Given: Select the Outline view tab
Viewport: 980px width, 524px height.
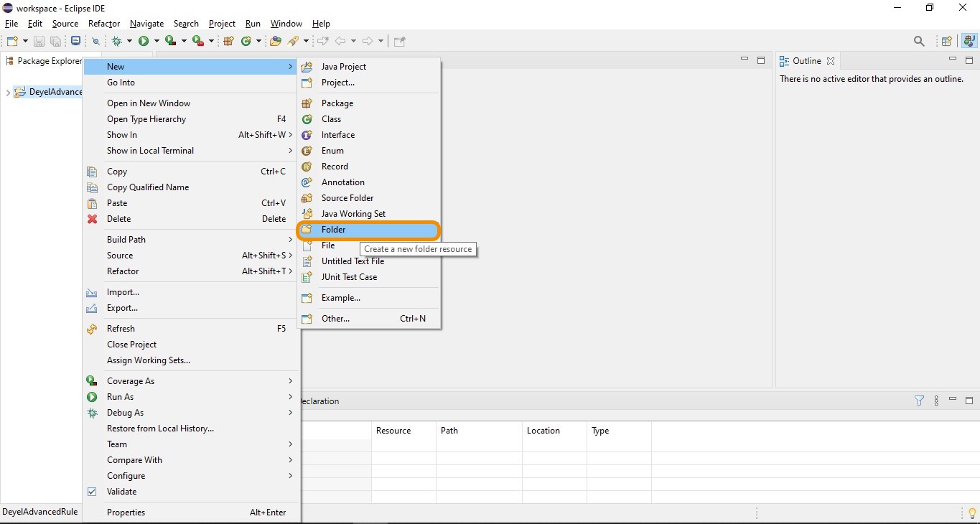Looking at the screenshot, I should [x=808, y=61].
